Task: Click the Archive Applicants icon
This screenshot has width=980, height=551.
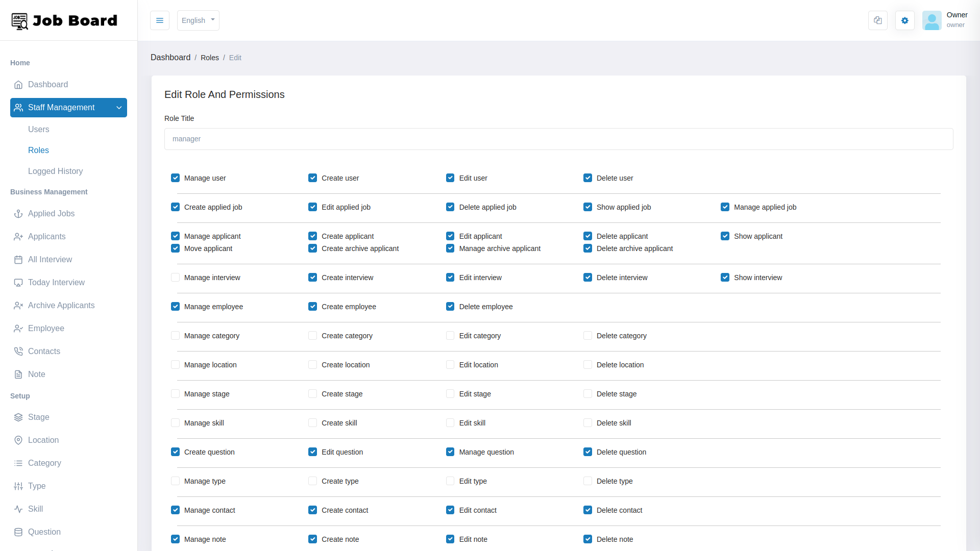Action: pos(18,305)
